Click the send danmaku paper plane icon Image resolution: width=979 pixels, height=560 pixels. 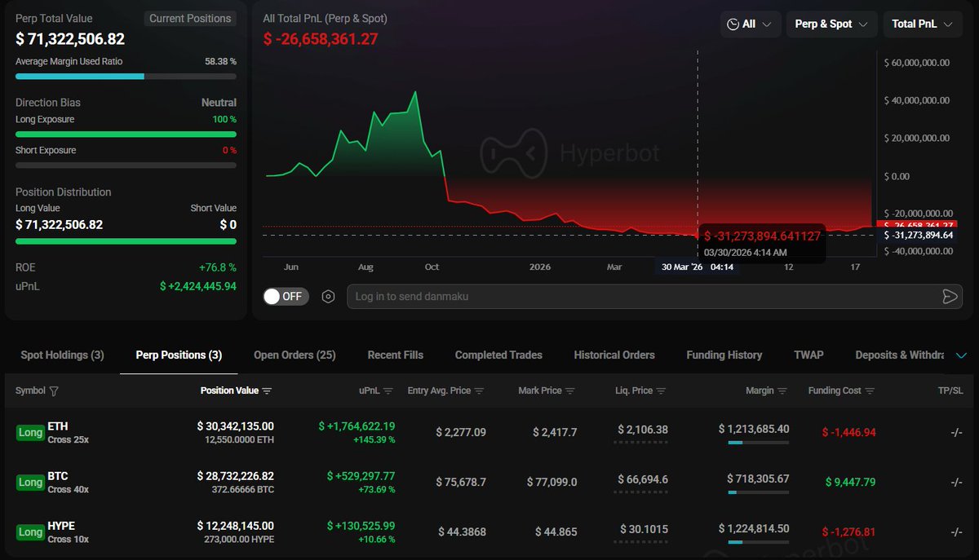[950, 297]
